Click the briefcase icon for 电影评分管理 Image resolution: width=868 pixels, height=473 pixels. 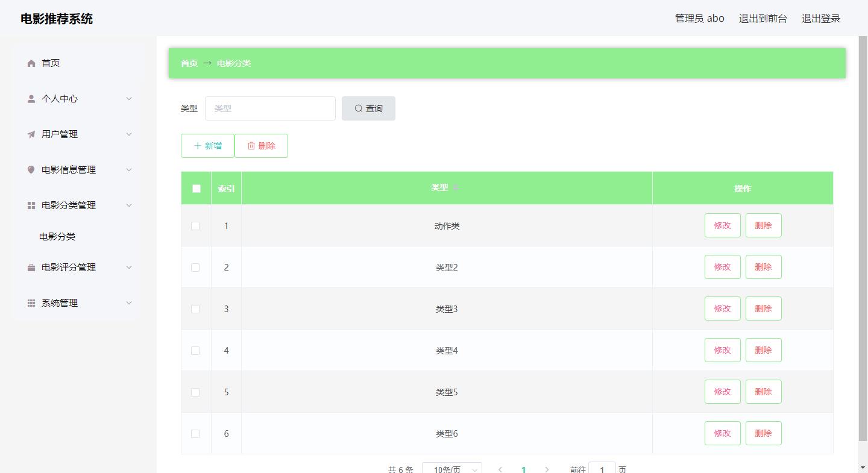(31, 268)
